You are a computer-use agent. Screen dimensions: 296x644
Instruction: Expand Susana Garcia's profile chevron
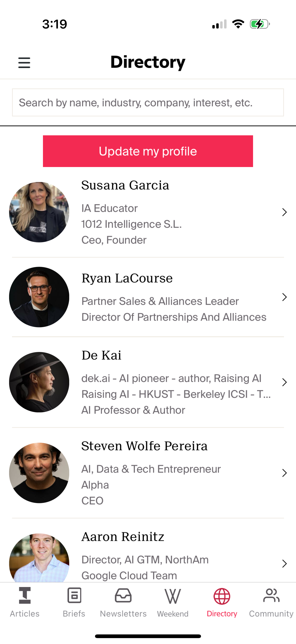coord(284,212)
